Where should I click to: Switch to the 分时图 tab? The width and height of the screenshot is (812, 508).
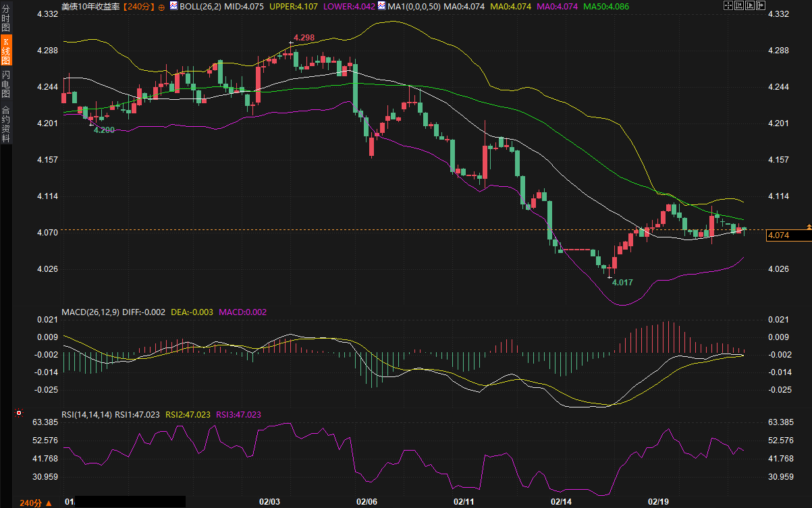point(5,17)
